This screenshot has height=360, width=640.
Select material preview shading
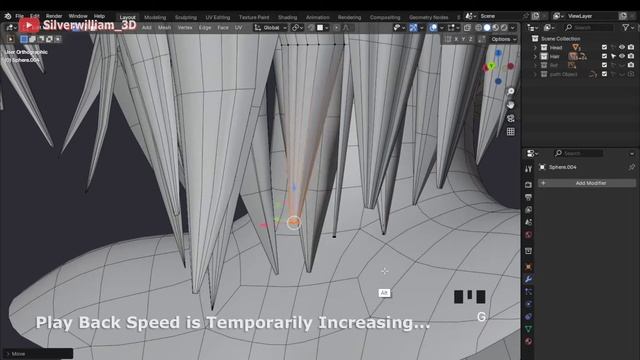coord(495,28)
